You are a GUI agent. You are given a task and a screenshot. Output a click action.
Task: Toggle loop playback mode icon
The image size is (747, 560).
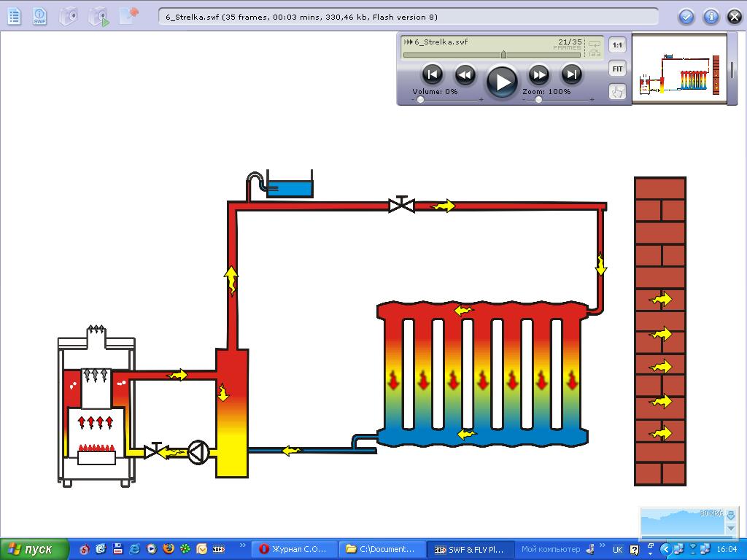point(595,47)
